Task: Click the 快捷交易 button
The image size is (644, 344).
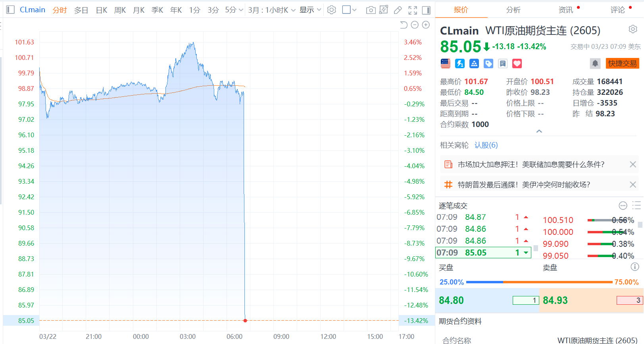Action: pyautogui.click(x=622, y=63)
